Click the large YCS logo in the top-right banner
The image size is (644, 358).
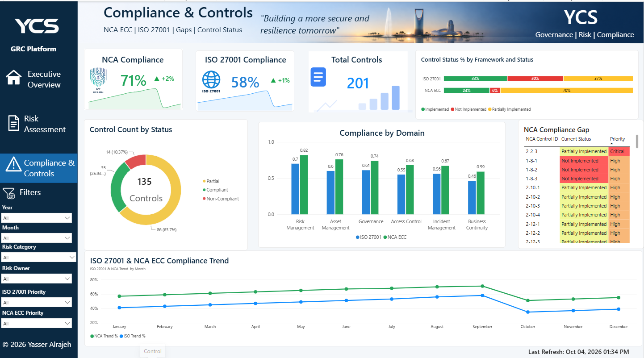[581, 17]
